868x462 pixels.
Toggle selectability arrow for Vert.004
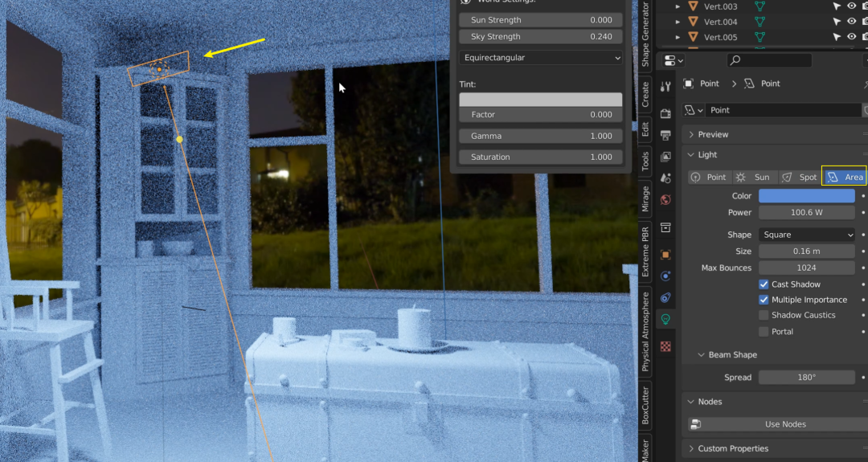(x=837, y=22)
